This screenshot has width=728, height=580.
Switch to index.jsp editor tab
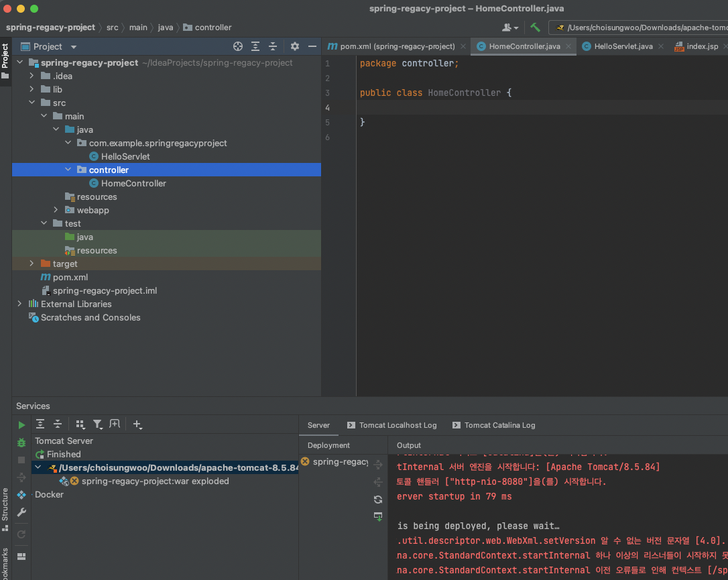click(702, 46)
